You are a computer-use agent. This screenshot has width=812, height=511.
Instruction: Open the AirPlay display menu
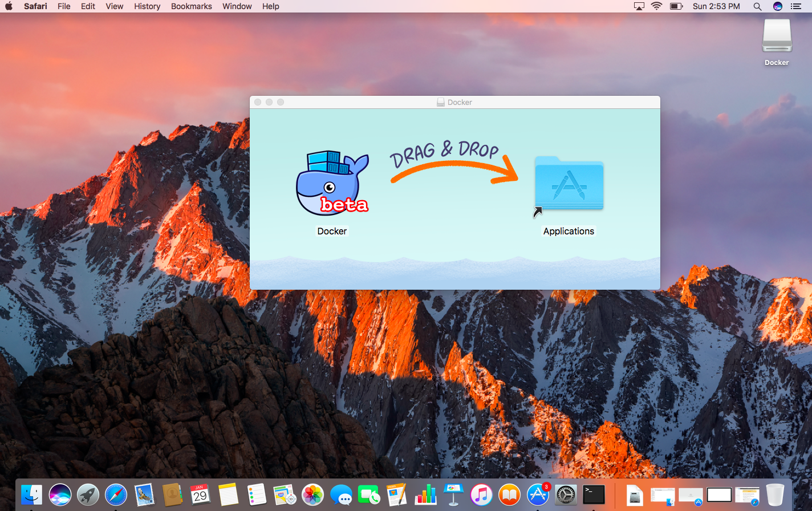point(639,6)
